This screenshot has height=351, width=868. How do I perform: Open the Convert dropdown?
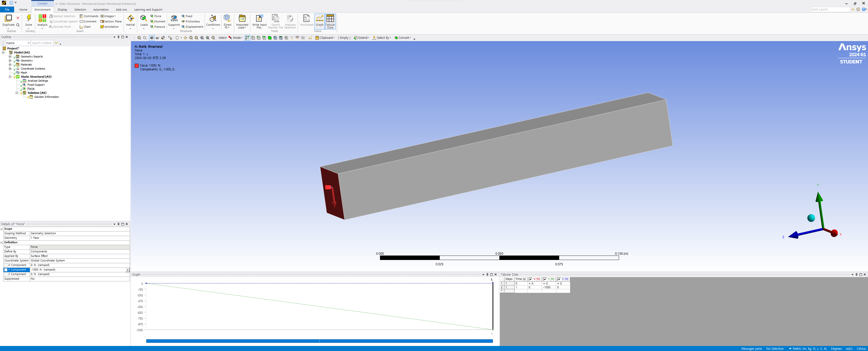point(403,38)
